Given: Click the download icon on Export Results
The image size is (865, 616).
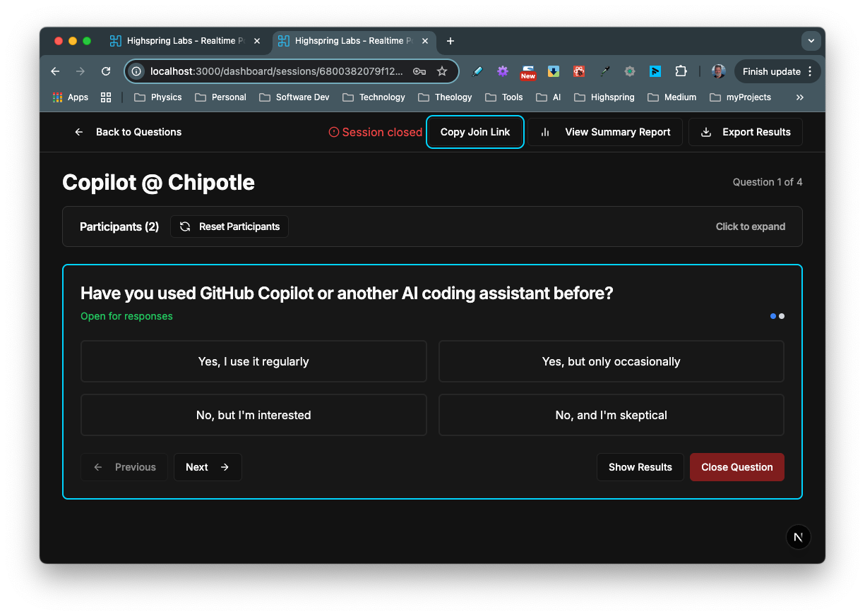Looking at the screenshot, I should [705, 132].
